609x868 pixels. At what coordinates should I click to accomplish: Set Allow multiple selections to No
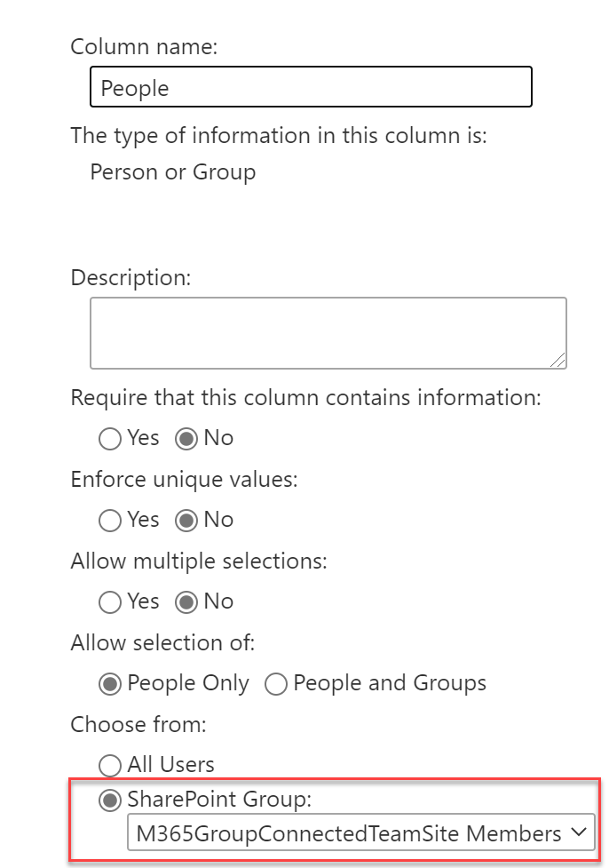pyautogui.click(x=186, y=602)
